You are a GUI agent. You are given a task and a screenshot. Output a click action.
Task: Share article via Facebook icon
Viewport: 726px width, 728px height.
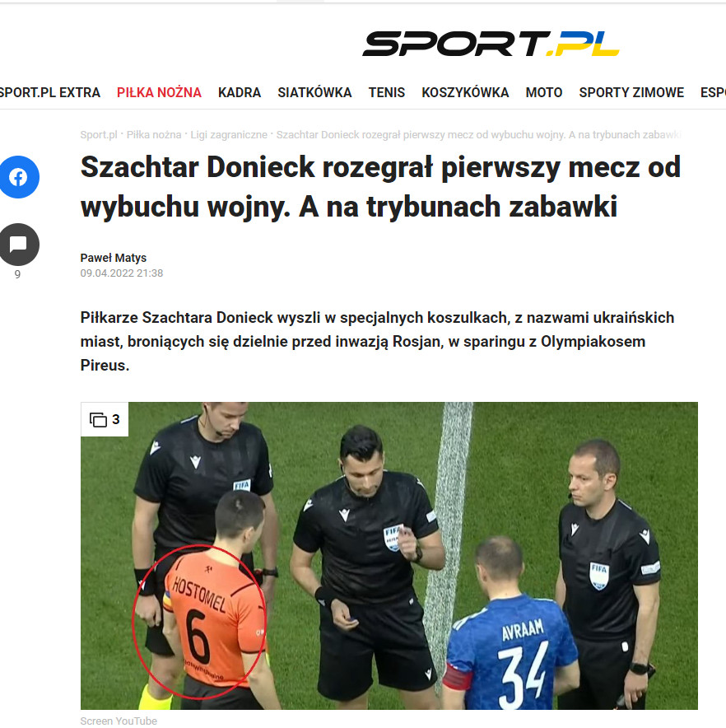pos(18,177)
